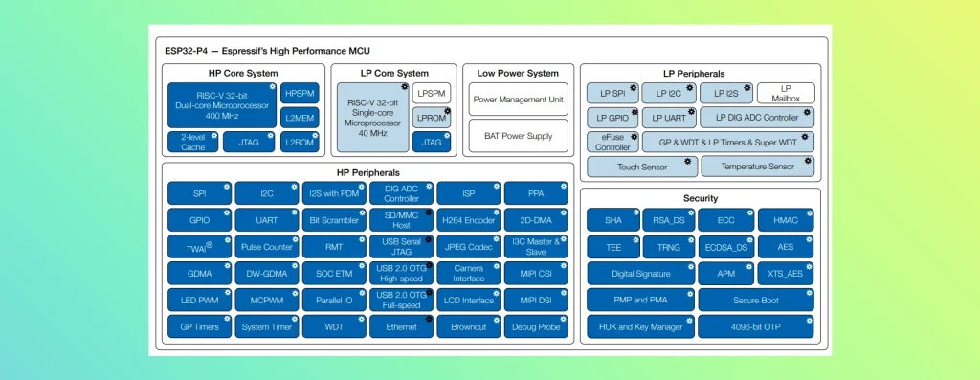
Task: Select the SHA block in Security
Action: click(613, 220)
